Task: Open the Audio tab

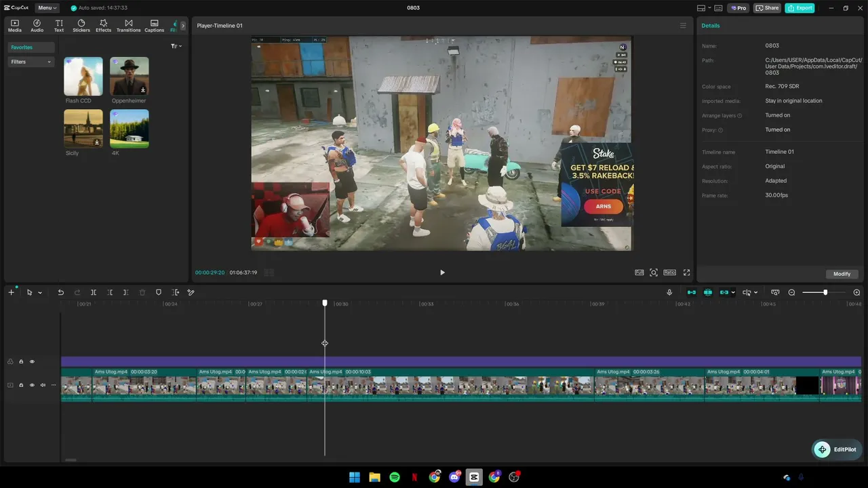Action: click(37, 26)
